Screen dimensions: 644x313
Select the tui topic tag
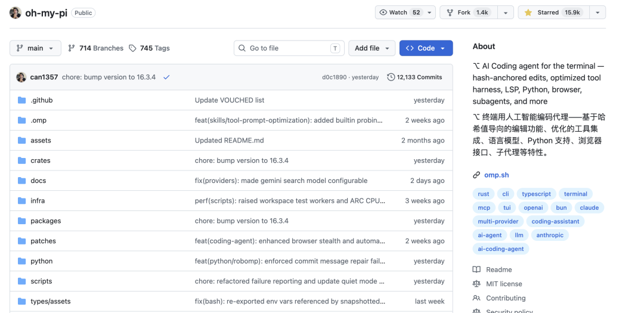click(x=507, y=208)
